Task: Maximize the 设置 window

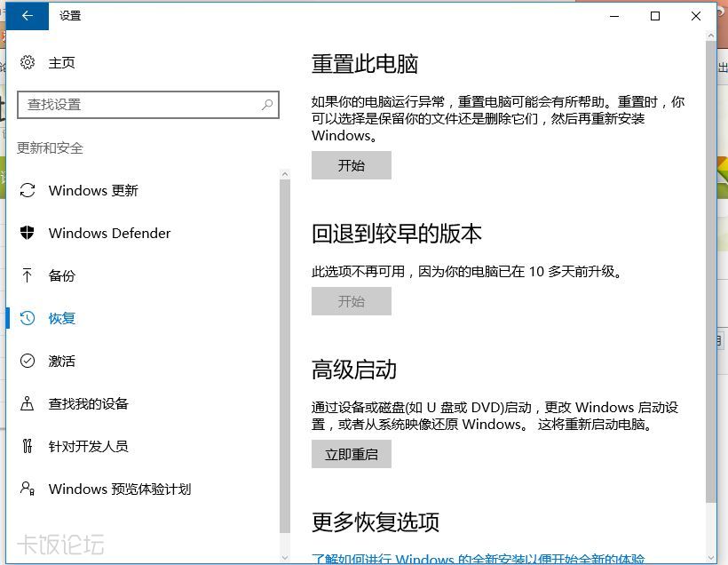Action: coord(655,16)
